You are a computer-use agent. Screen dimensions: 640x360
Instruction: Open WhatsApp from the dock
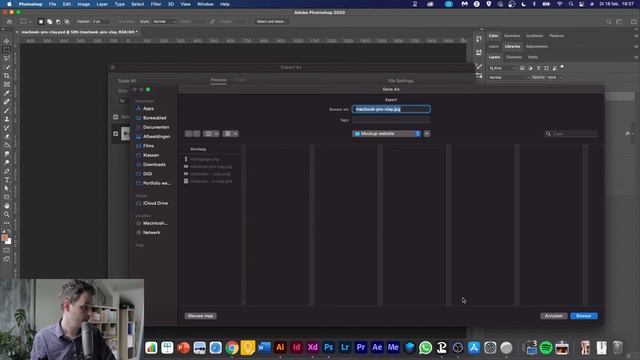[425, 347]
